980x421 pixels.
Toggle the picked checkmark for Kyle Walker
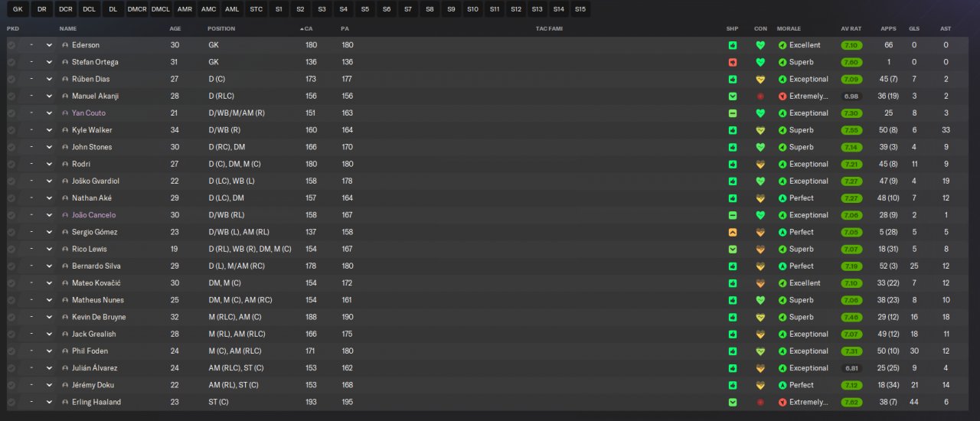11,130
